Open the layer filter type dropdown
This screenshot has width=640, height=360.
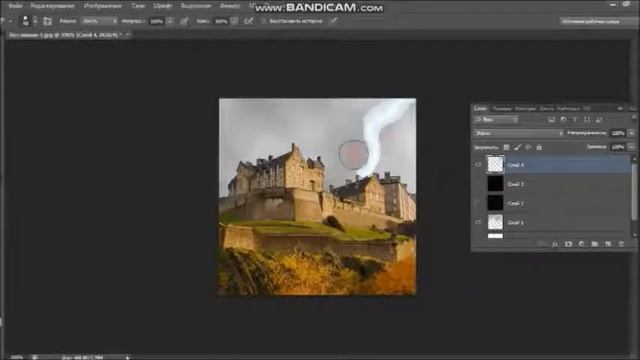[x=496, y=120]
